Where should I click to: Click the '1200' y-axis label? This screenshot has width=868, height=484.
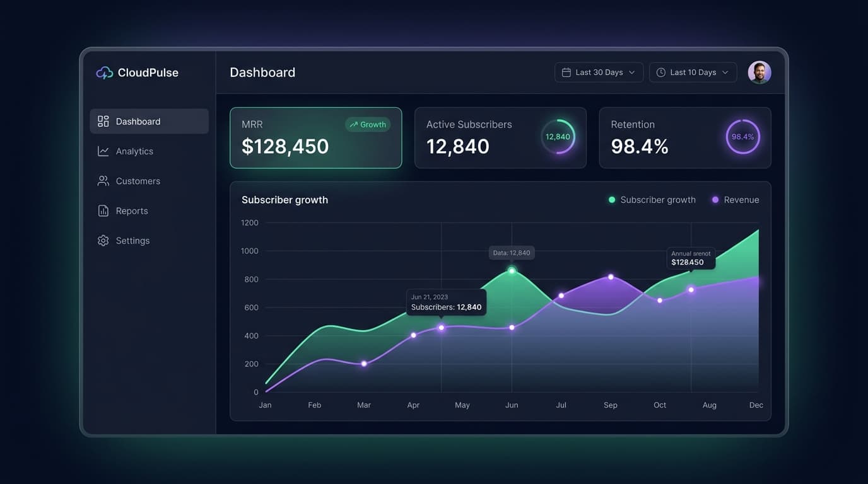[250, 222]
